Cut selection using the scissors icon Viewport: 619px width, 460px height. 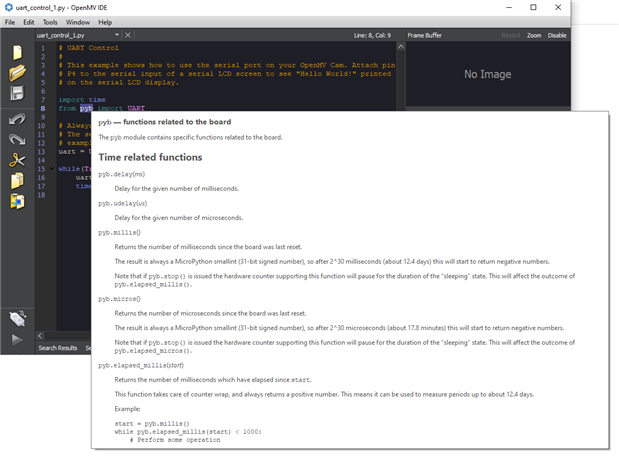tap(17, 160)
